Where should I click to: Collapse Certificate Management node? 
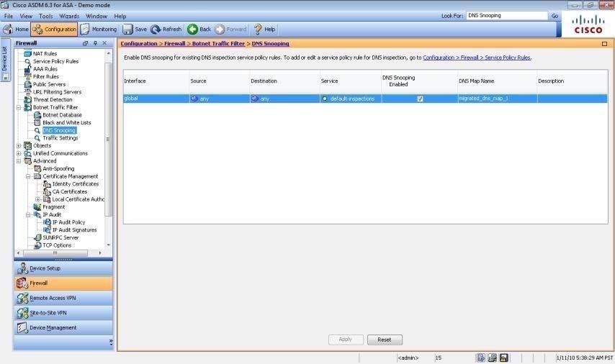(x=28, y=177)
